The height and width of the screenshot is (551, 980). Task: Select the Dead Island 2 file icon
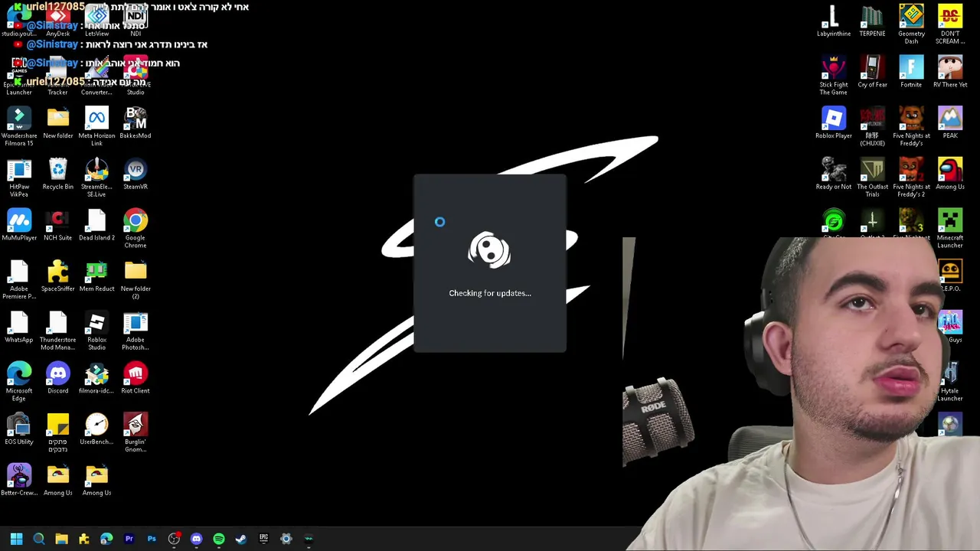[x=96, y=225]
